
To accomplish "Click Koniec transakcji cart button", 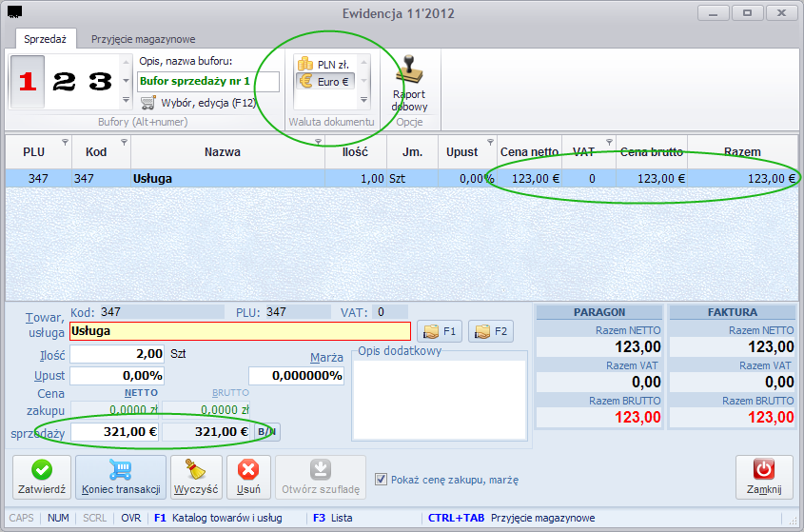I will click(x=121, y=477).
